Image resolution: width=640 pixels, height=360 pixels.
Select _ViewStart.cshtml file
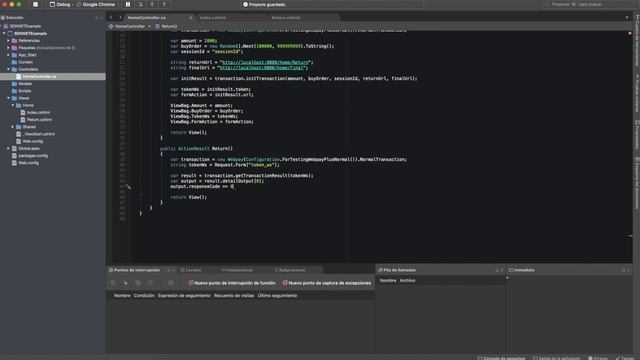(x=39, y=134)
